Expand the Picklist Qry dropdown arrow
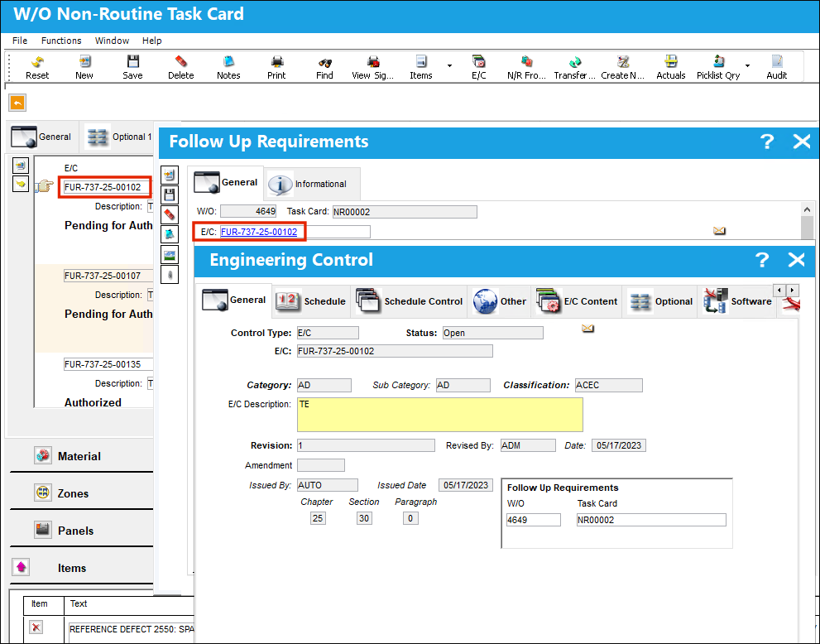 [x=747, y=66]
